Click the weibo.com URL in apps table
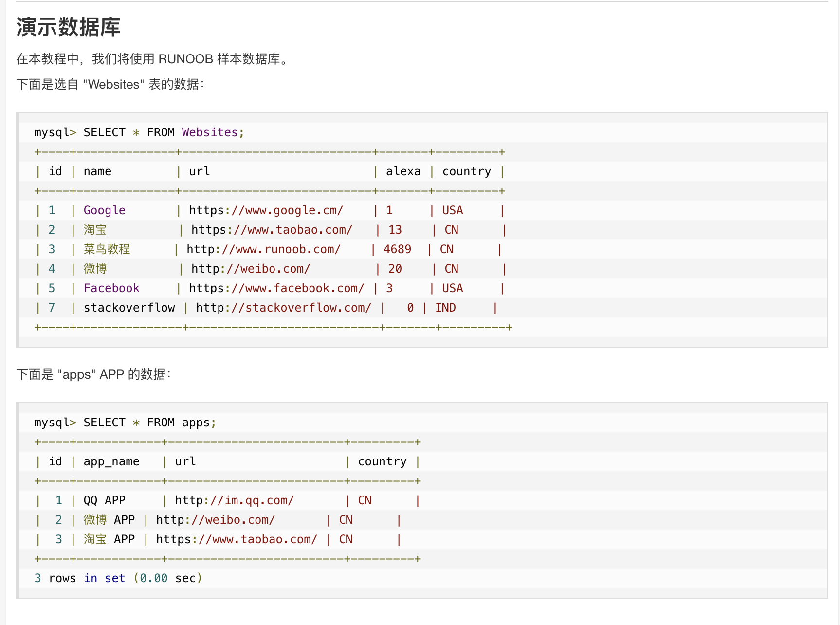 [x=216, y=520]
